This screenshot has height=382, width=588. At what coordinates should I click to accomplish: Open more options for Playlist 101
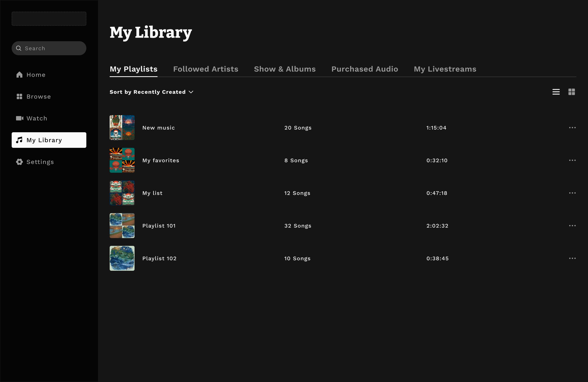pyautogui.click(x=572, y=226)
